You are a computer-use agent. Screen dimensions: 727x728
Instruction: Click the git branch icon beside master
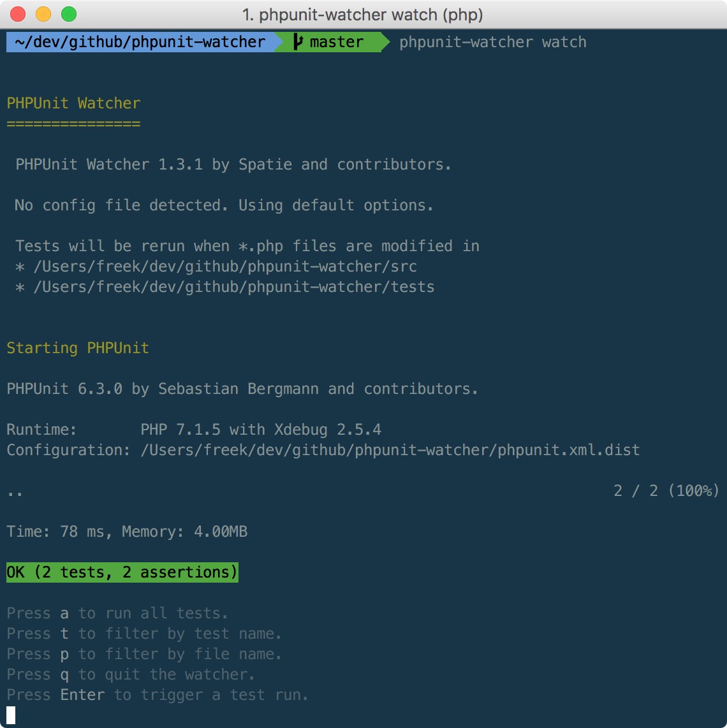coord(298,42)
